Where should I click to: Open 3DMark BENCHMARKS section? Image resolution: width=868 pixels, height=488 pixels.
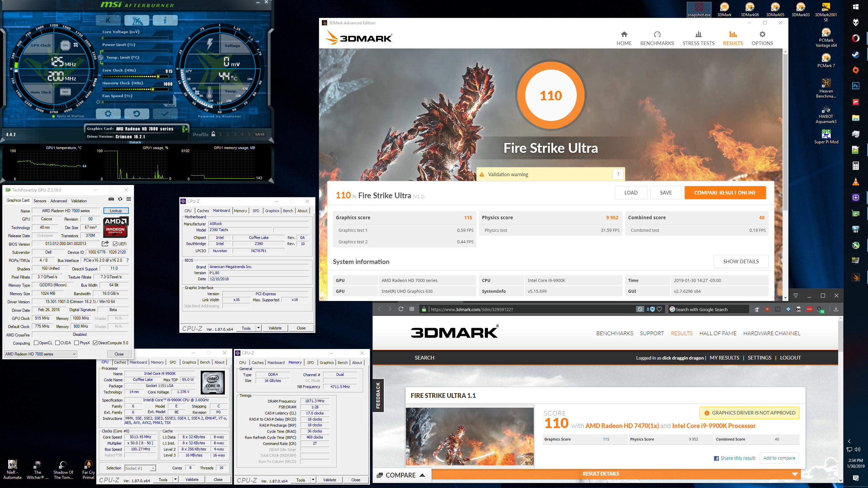(x=657, y=38)
